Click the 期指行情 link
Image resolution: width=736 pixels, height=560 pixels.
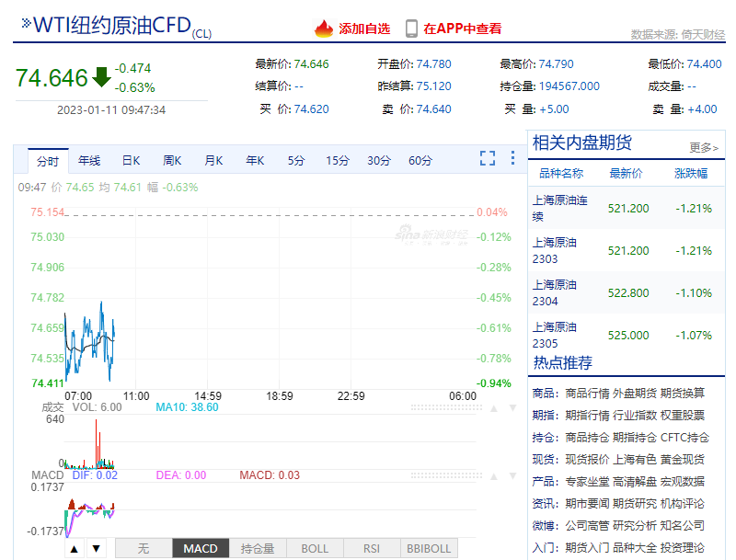coord(587,415)
